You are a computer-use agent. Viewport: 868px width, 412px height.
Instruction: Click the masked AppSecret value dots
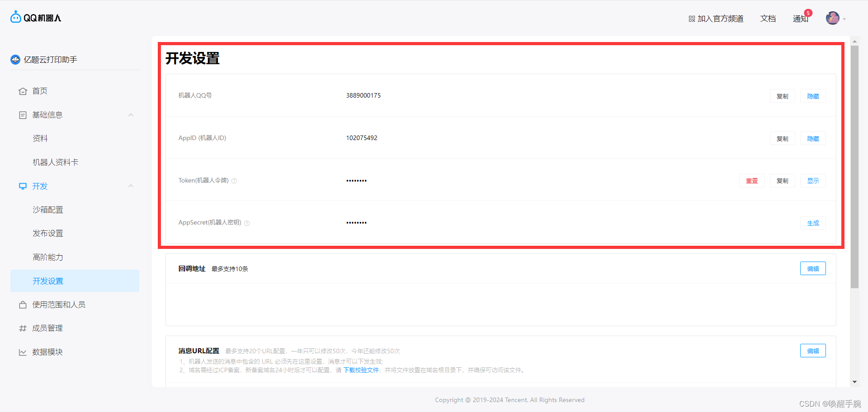point(357,223)
